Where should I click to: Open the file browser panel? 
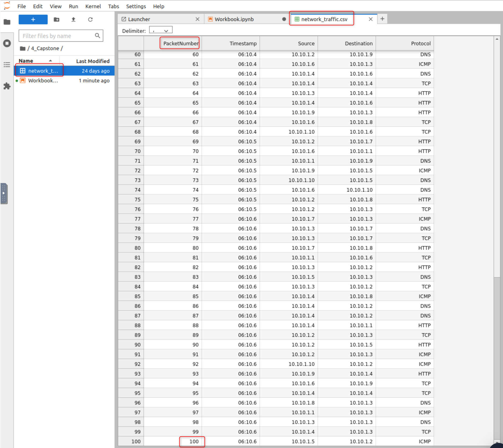coord(7,22)
